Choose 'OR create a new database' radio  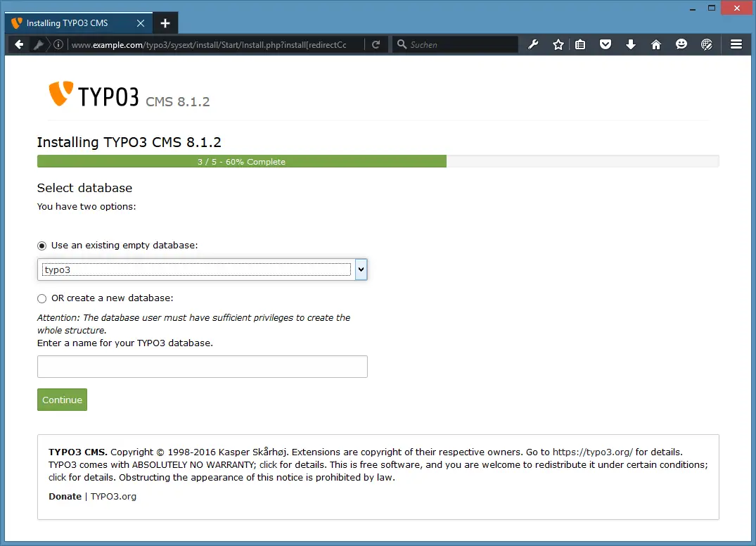click(x=42, y=298)
